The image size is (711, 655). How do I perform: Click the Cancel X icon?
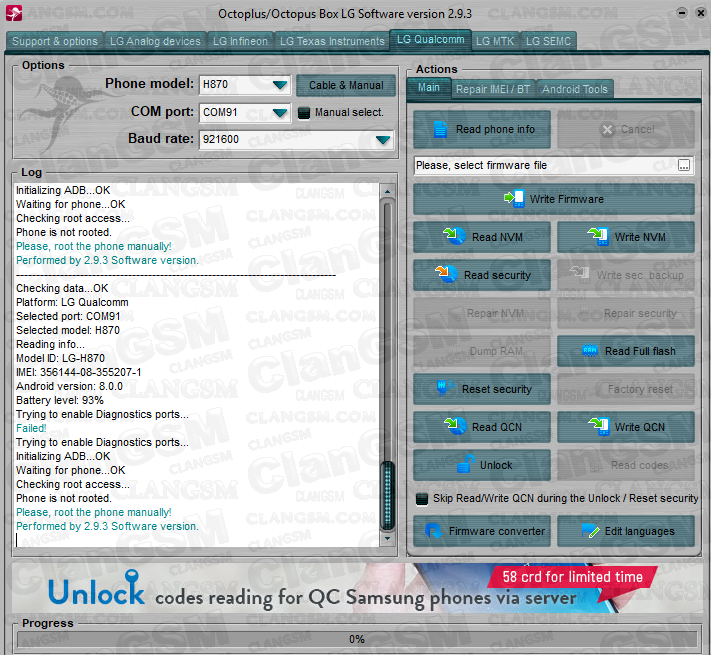pos(607,130)
